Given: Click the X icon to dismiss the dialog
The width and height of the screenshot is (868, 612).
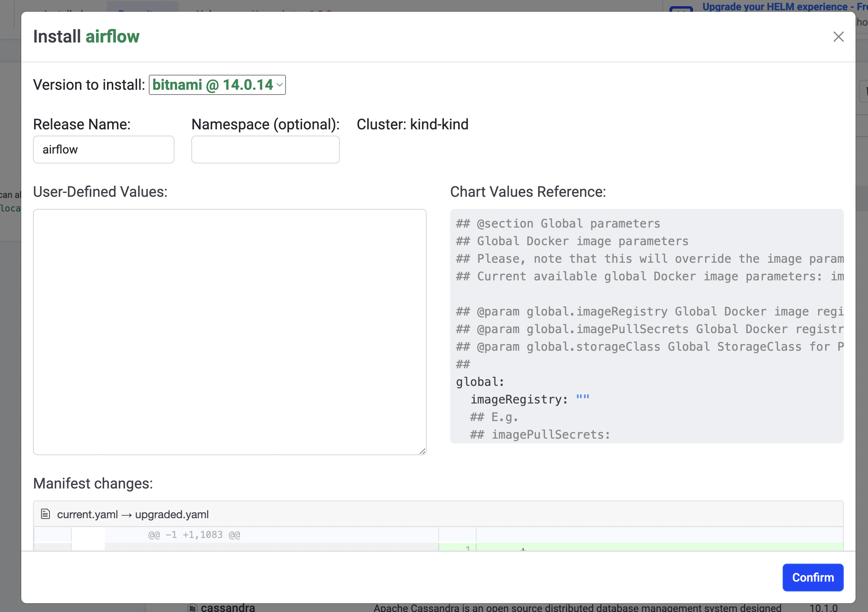Looking at the screenshot, I should (x=839, y=36).
